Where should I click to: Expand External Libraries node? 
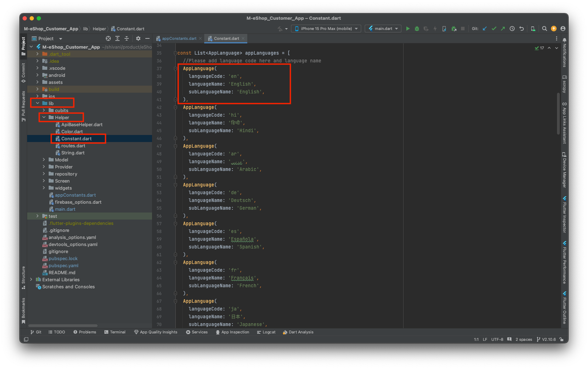[31, 279]
